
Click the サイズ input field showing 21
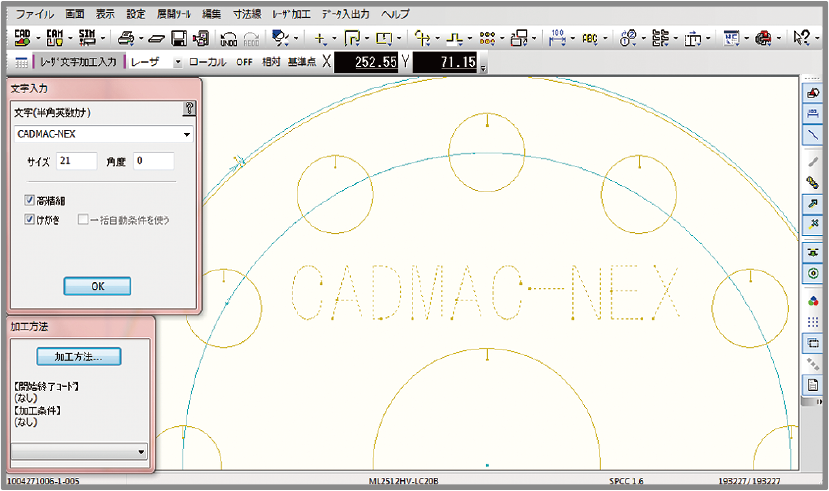[77, 161]
